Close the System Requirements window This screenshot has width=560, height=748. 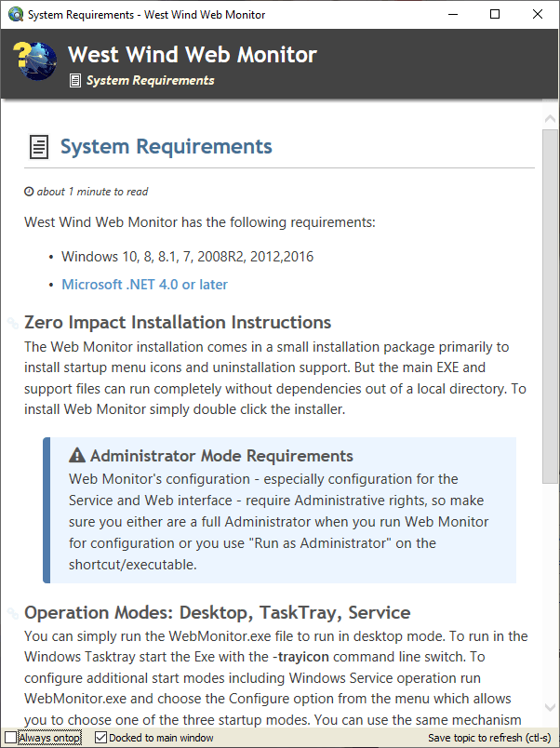point(538,14)
